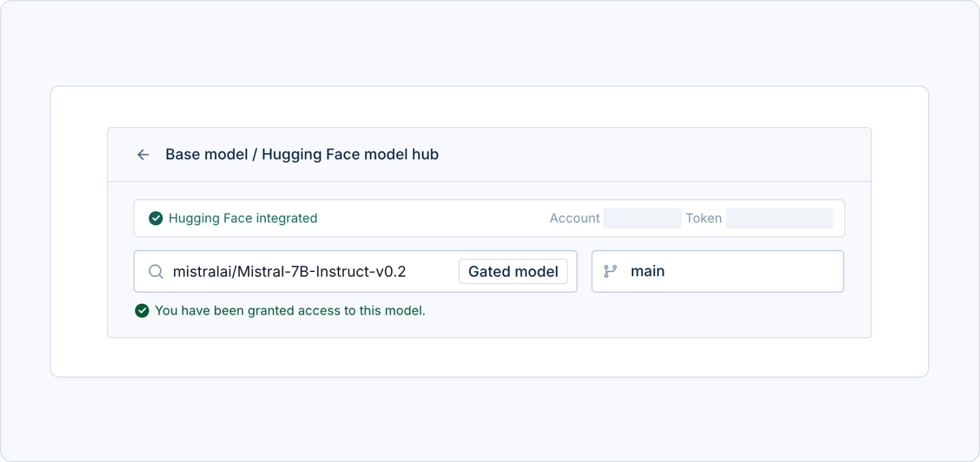Viewport: 980px width, 462px height.
Task: Click the Hugging Face model hub breadcrumb
Action: coord(350,154)
